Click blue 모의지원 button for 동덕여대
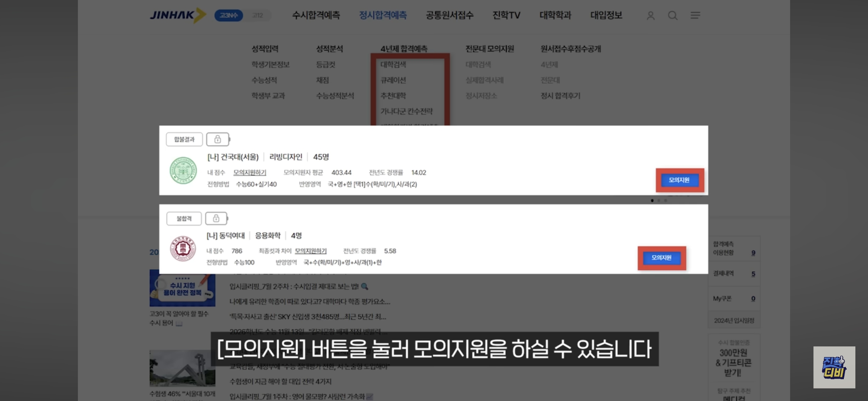This screenshot has width=868, height=401. (x=662, y=258)
